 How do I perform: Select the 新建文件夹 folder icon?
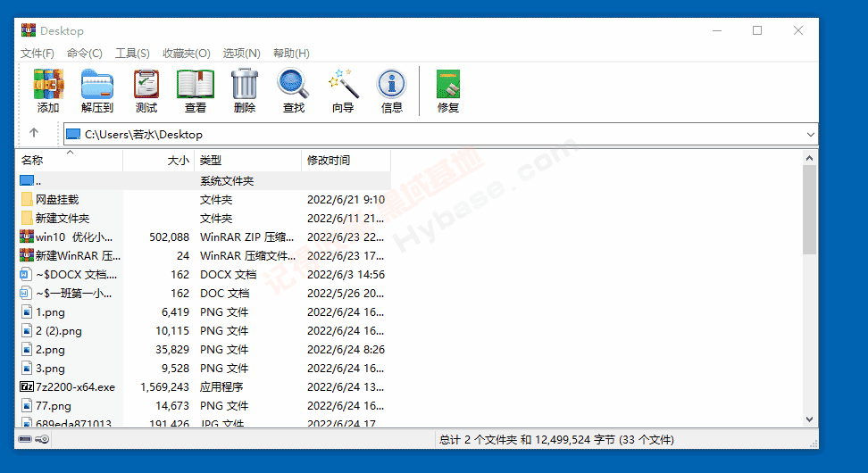[27, 218]
